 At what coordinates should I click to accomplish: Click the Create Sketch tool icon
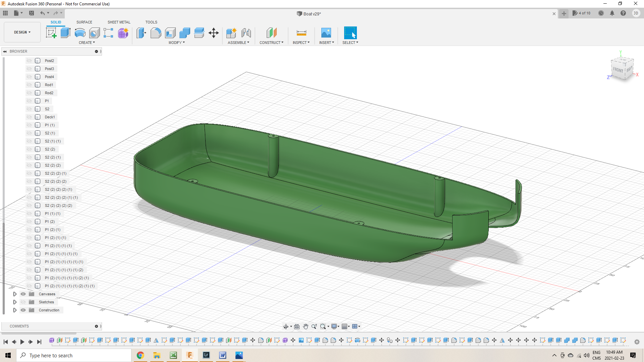pyautogui.click(x=51, y=33)
